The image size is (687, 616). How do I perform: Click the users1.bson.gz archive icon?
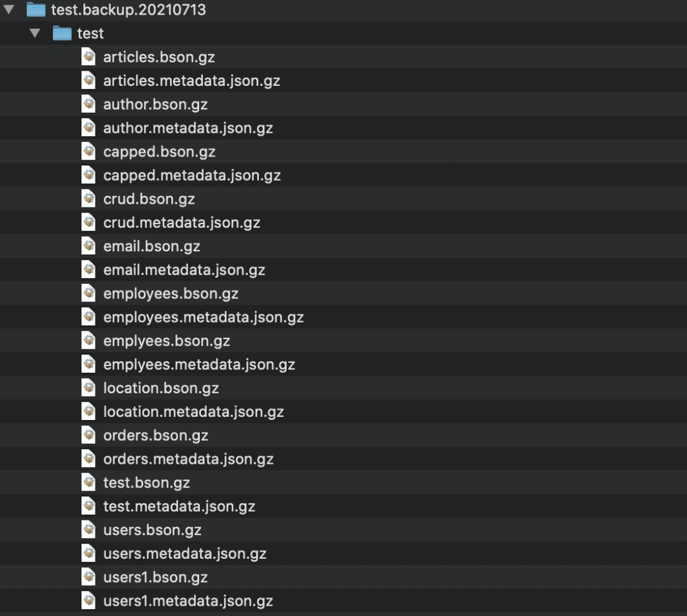(88, 577)
